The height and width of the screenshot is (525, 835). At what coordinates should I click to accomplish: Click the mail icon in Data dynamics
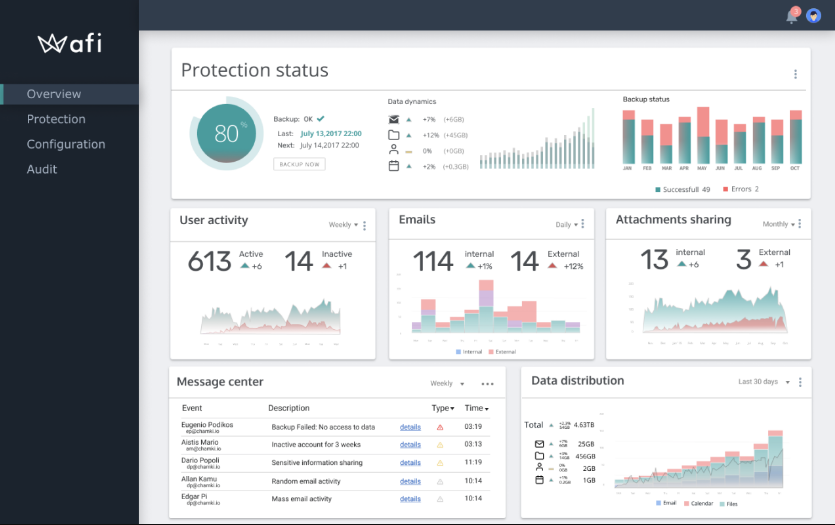click(394, 119)
